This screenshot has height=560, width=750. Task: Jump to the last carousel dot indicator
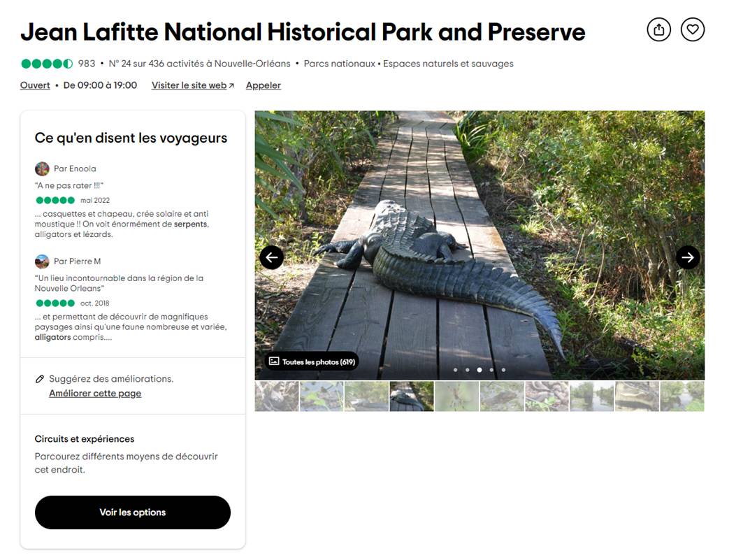503,370
